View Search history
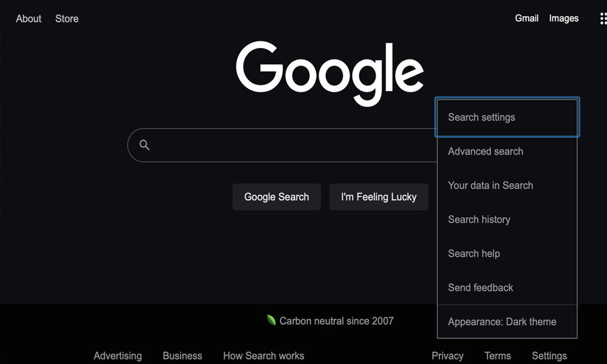 point(479,219)
